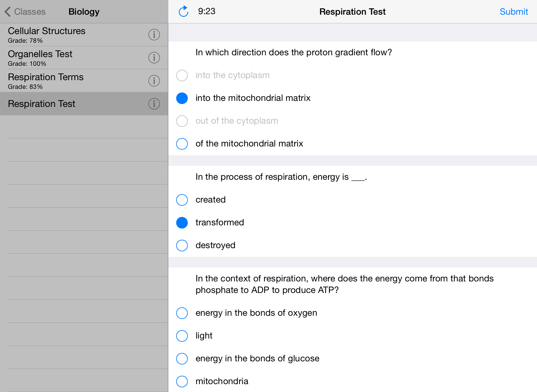Viewport: 537px width, 392px height.
Task: Open info for Organelles Test
Action: pos(154,58)
